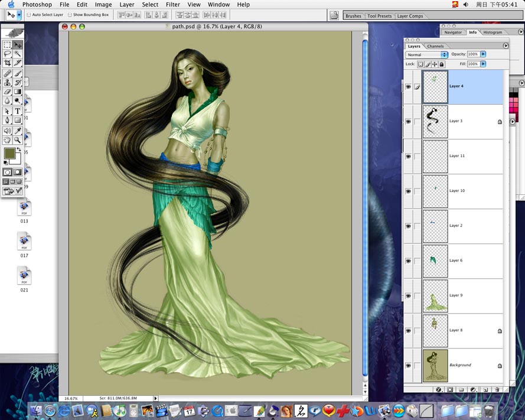Image resolution: width=525 pixels, height=420 pixels.
Task: Select the Rectangle shape tool
Action: 18,121
